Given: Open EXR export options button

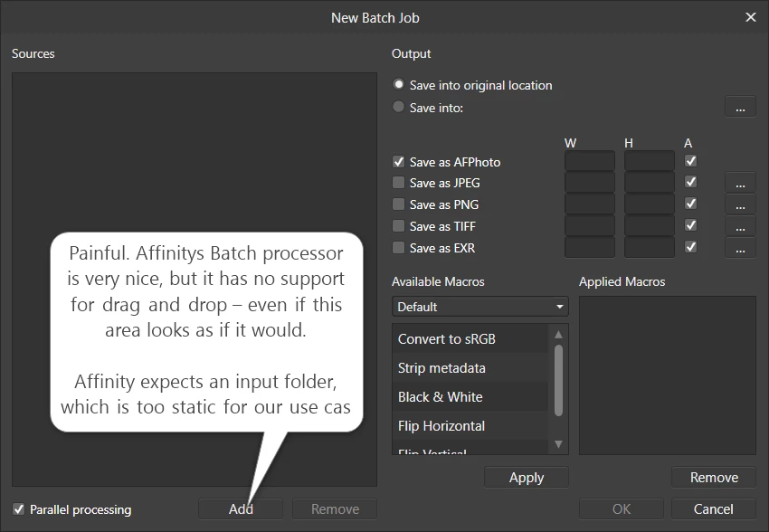Looking at the screenshot, I should coord(740,248).
